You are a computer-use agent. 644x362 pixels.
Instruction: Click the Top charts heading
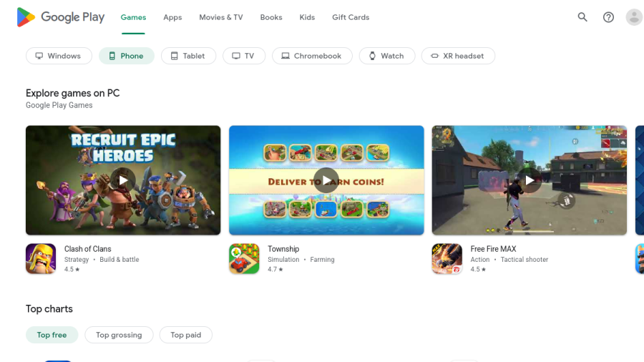point(49,308)
